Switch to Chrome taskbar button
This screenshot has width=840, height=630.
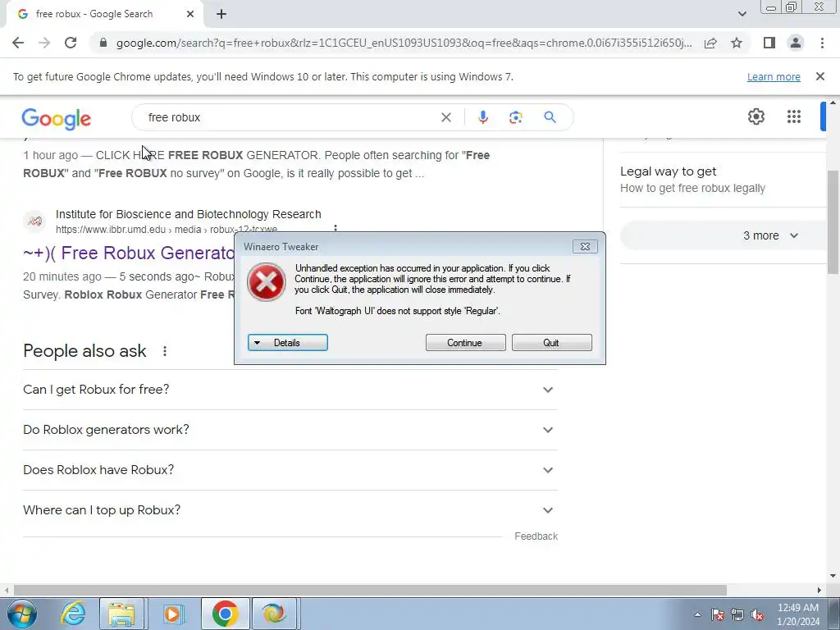pyautogui.click(x=225, y=614)
